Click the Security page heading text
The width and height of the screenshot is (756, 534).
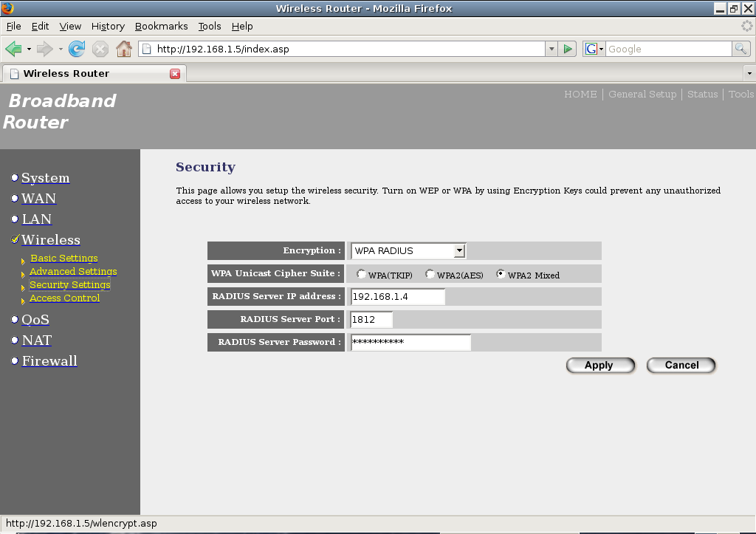(x=205, y=167)
